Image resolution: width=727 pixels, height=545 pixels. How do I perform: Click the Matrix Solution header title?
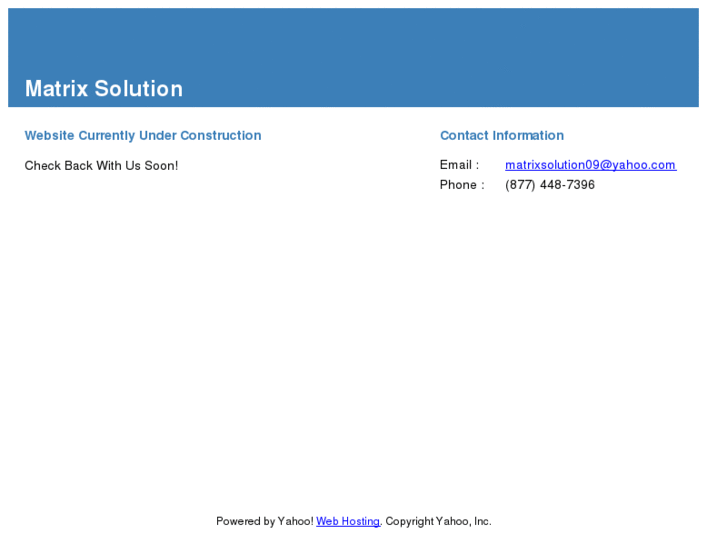[104, 89]
